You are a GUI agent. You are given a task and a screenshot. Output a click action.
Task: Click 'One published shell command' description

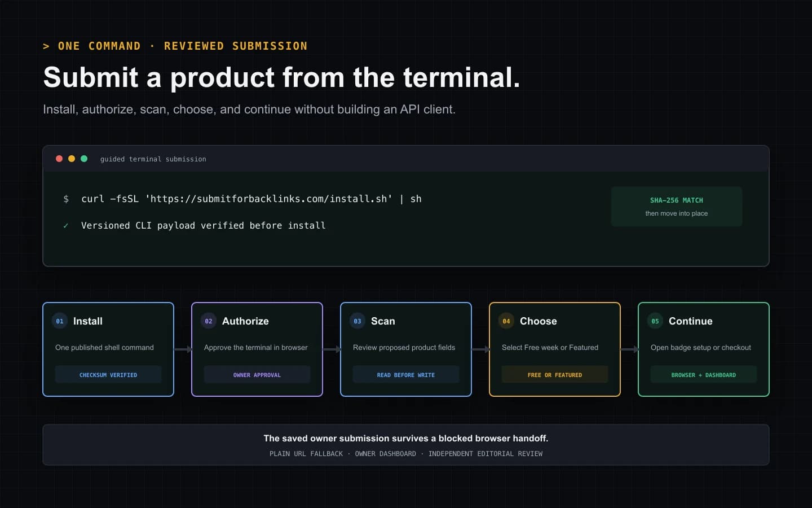click(x=104, y=348)
